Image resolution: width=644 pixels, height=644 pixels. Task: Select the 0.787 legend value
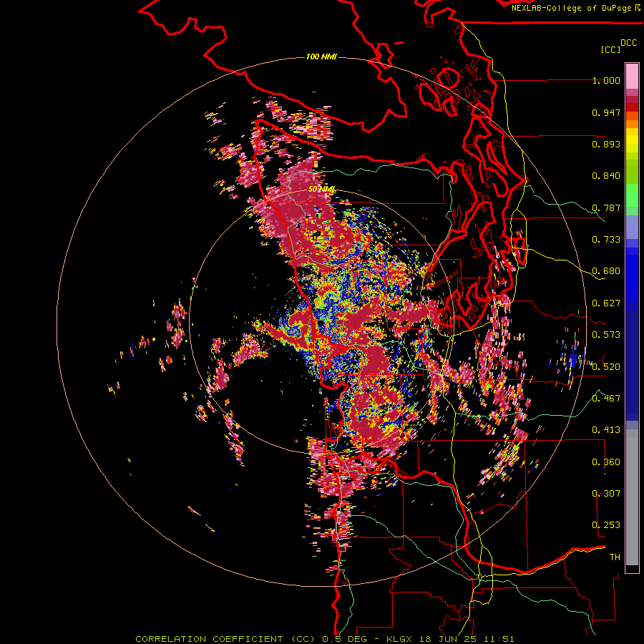pyautogui.click(x=606, y=208)
